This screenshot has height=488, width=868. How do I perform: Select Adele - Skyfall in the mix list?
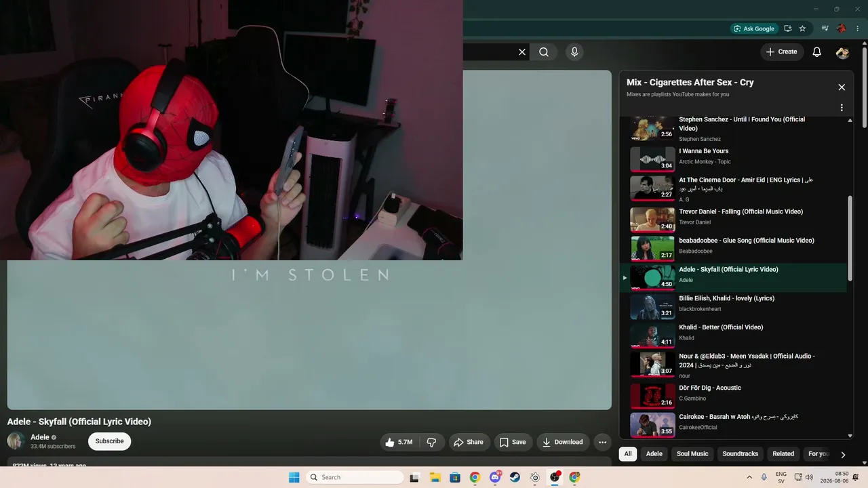[x=734, y=277]
